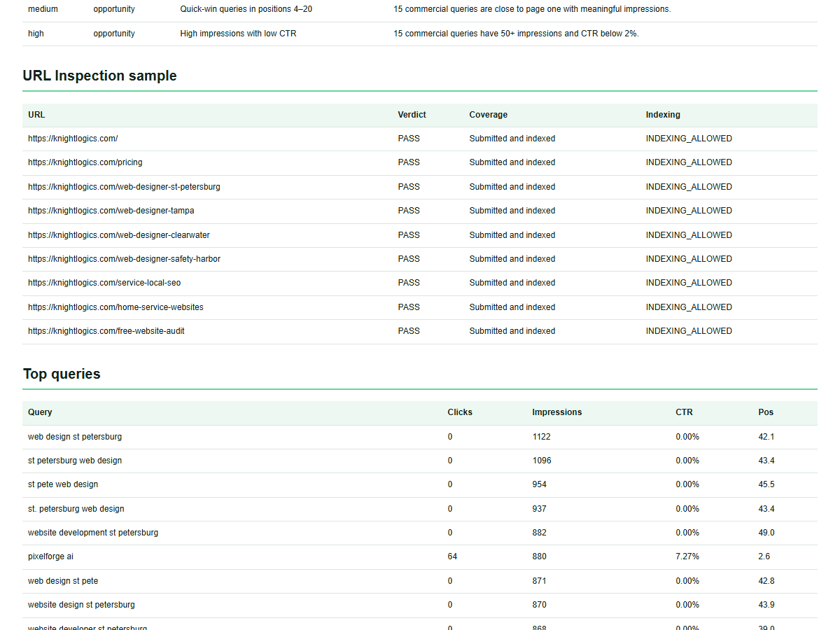The width and height of the screenshot is (840, 630).
Task: Click PASS verdict in the pricing row
Action: (409, 162)
